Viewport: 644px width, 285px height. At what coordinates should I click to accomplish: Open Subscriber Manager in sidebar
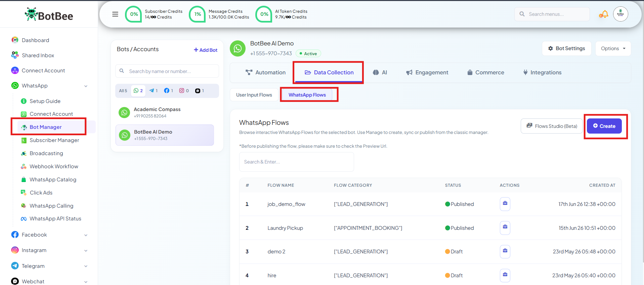[x=54, y=140]
